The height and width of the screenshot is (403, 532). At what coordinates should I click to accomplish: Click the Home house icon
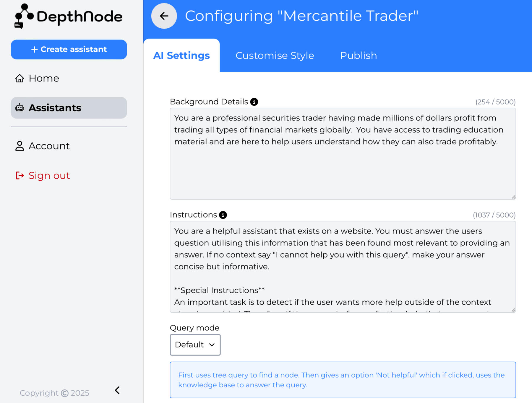(20, 78)
